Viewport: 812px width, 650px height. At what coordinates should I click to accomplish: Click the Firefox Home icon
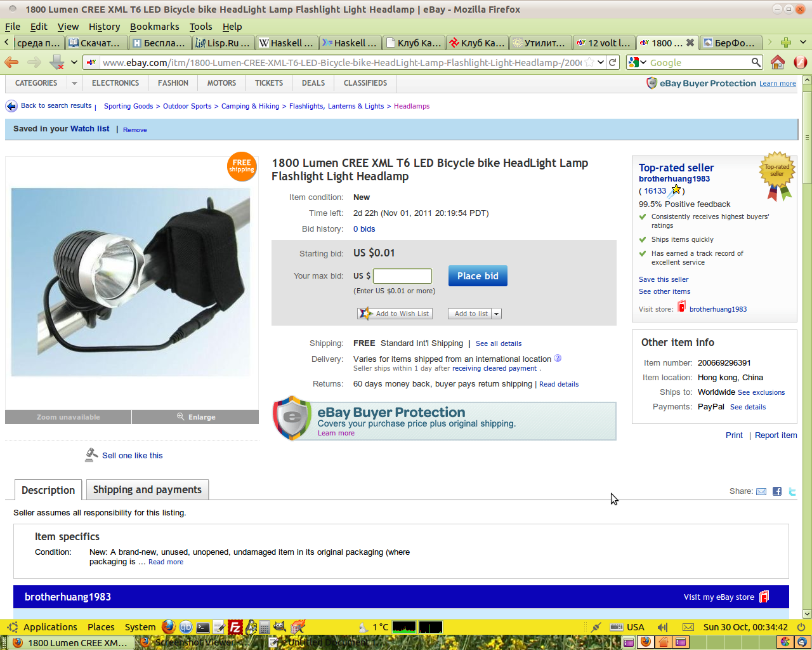tap(778, 62)
